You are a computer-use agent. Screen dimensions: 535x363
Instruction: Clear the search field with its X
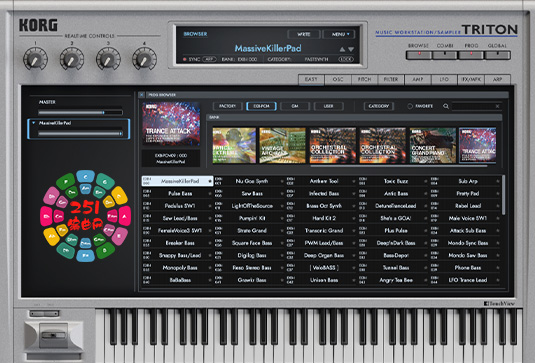click(x=497, y=106)
